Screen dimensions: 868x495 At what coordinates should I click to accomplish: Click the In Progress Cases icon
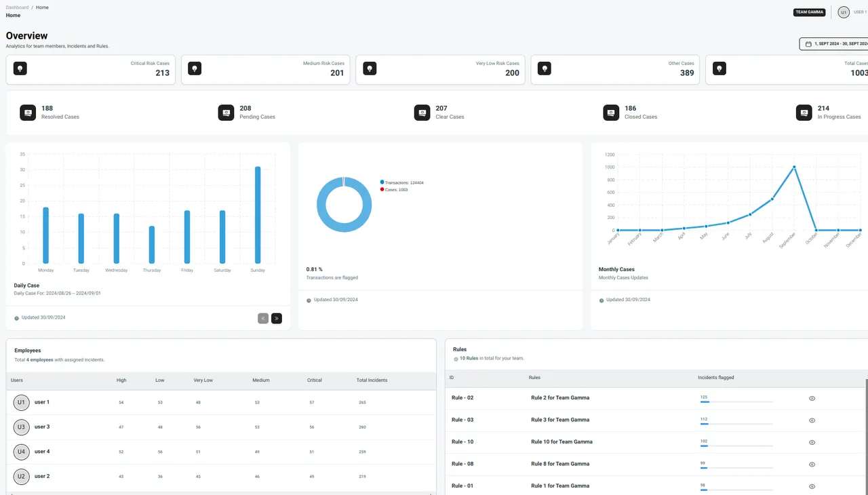coord(804,112)
